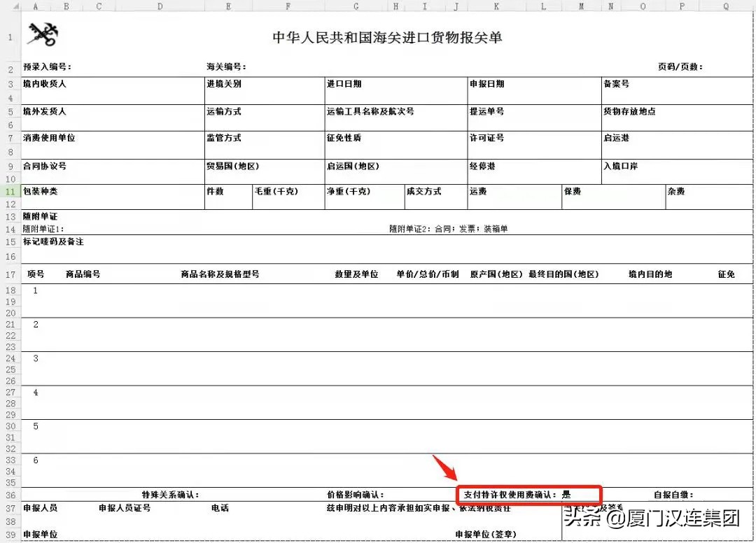Select the highlighted 支付特许权使用费确认 box
This screenshot has width=756, height=543.
point(528,494)
